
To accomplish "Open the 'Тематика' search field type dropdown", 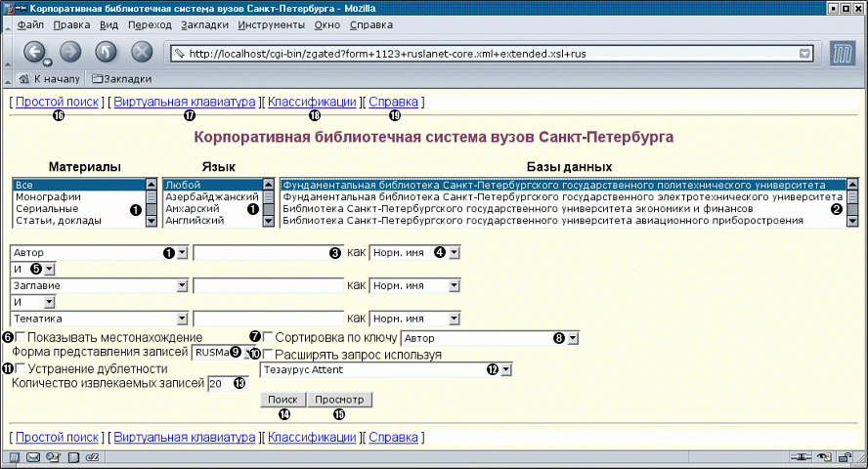I will (x=99, y=320).
